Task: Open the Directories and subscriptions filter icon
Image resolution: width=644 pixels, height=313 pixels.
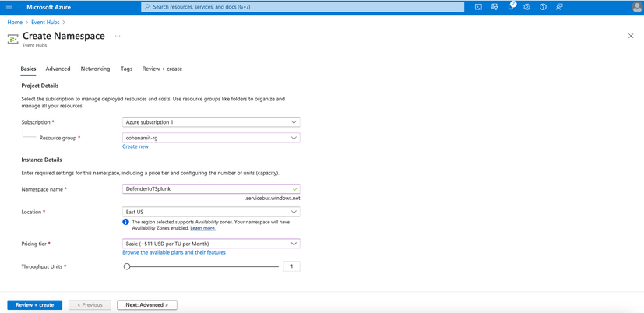Action: pyautogui.click(x=494, y=7)
